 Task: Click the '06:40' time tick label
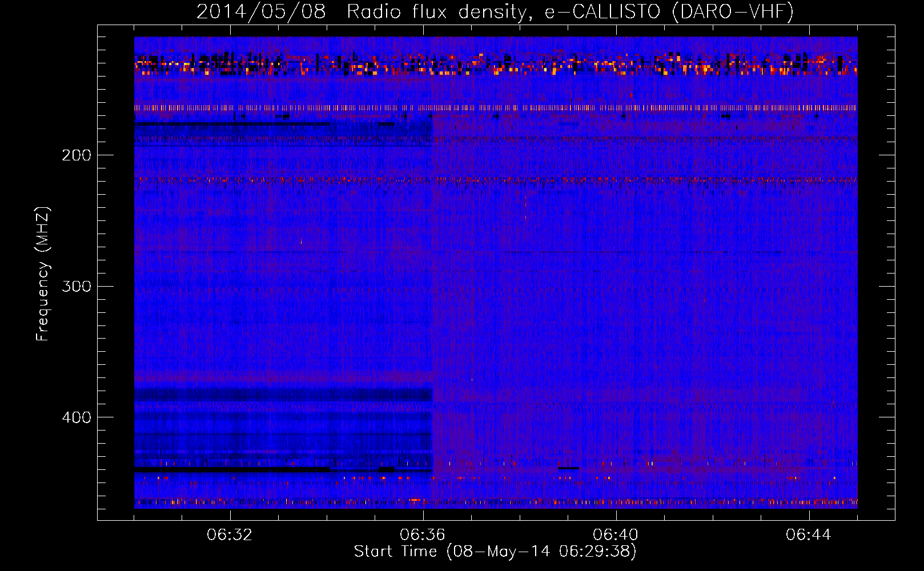pyautogui.click(x=616, y=535)
